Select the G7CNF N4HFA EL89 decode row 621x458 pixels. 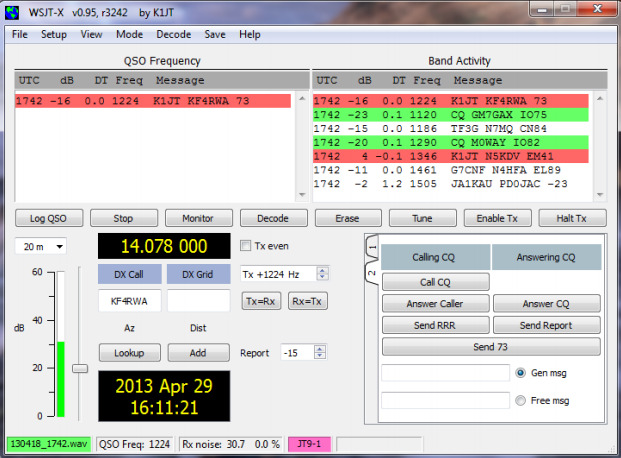(451, 170)
